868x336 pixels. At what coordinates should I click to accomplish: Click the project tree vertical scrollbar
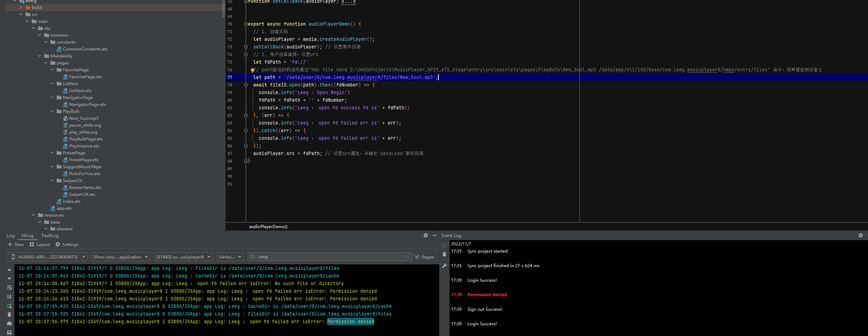(x=223, y=9)
